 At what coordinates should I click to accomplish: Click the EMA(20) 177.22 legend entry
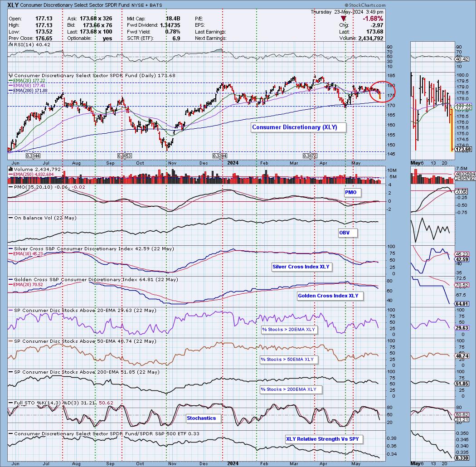pyautogui.click(x=27, y=80)
